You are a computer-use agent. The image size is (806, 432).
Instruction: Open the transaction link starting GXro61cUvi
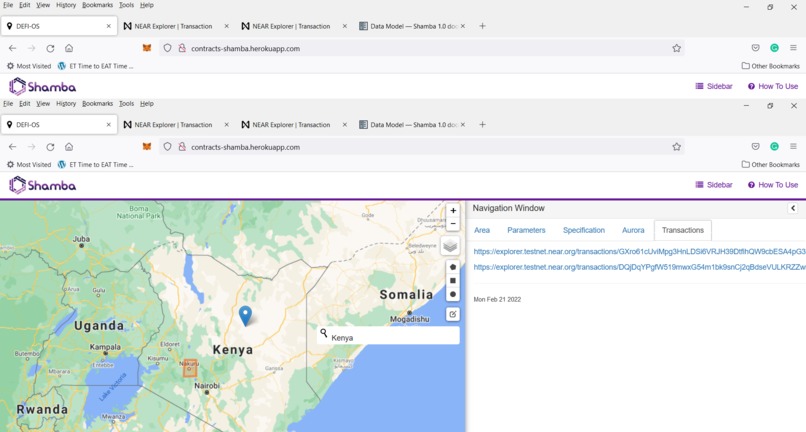pos(639,251)
